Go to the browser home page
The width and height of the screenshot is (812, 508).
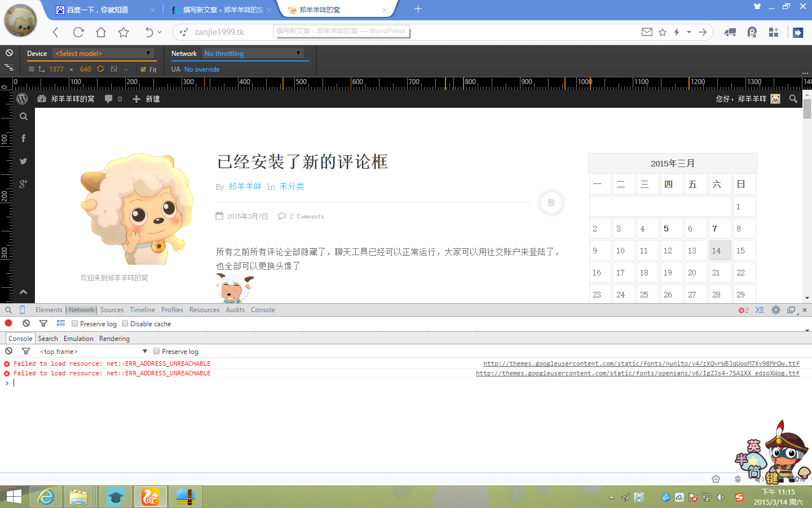point(101,32)
